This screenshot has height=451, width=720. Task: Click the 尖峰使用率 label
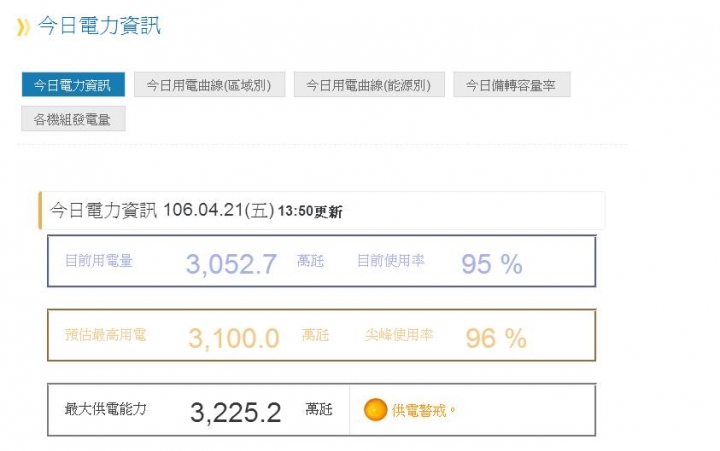(x=399, y=335)
